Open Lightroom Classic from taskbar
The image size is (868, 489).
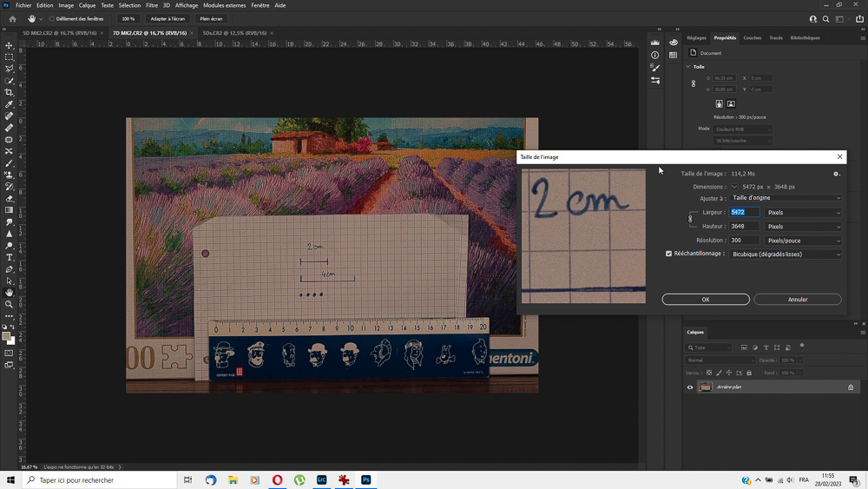pyautogui.click(x=322, y=479)
